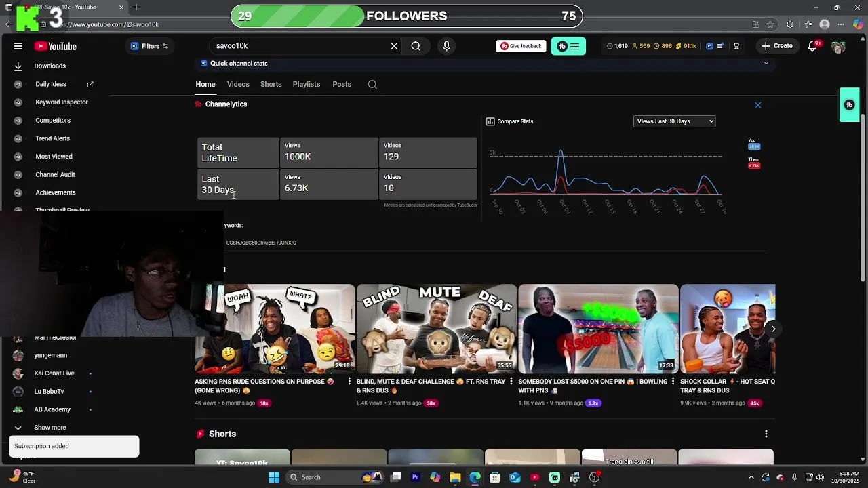Switch to the channel Playlists tab
868x488 pixels.
307,84
